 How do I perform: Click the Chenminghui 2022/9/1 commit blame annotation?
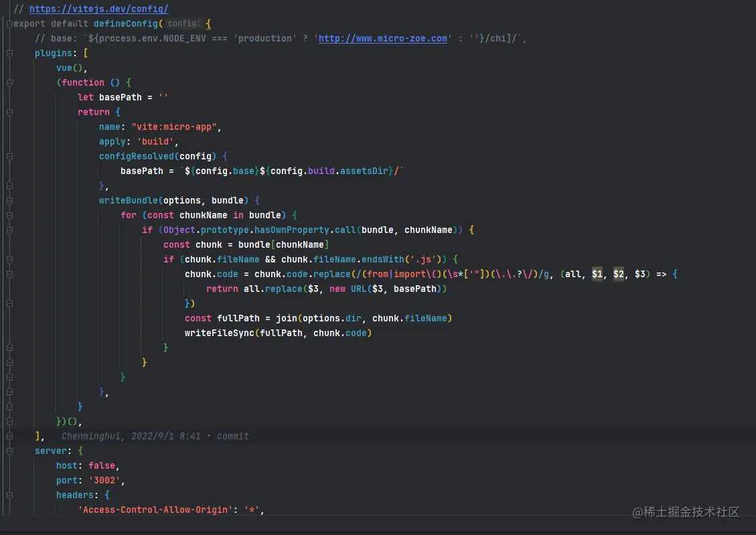click(x=155, y=436)
